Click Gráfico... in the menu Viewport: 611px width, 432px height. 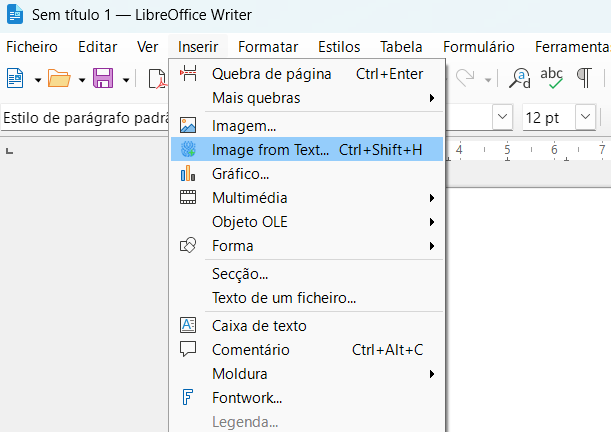tap(240, 174)
